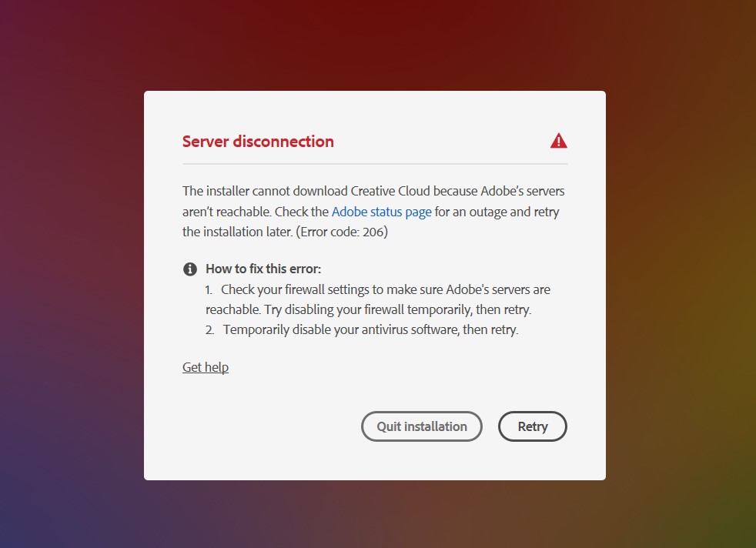Image resolution: width=756 pixels, height=548 pixels.
Task: Click the text 'aren't reachable. Check the'
Action: tap(255, 212)
